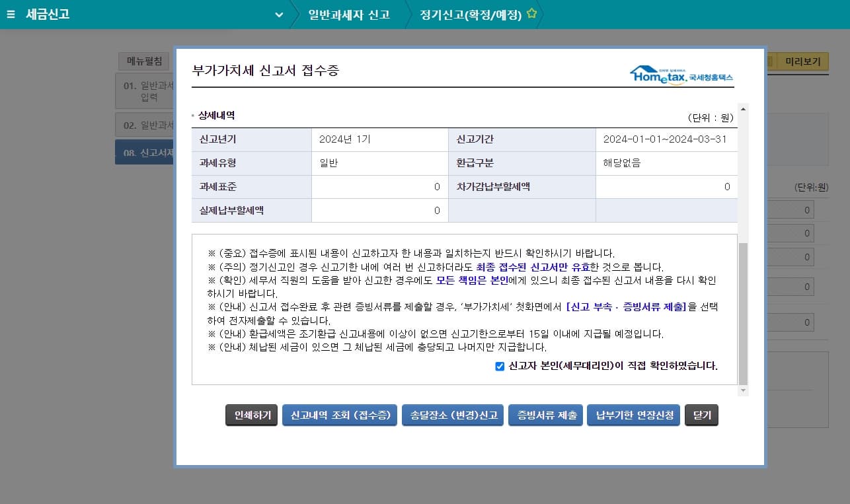Viewport: 850px width, 504px height.
Task: Uncheck the 신고자 본인 직접 확인 checkbox
Action: pos(500,367)
